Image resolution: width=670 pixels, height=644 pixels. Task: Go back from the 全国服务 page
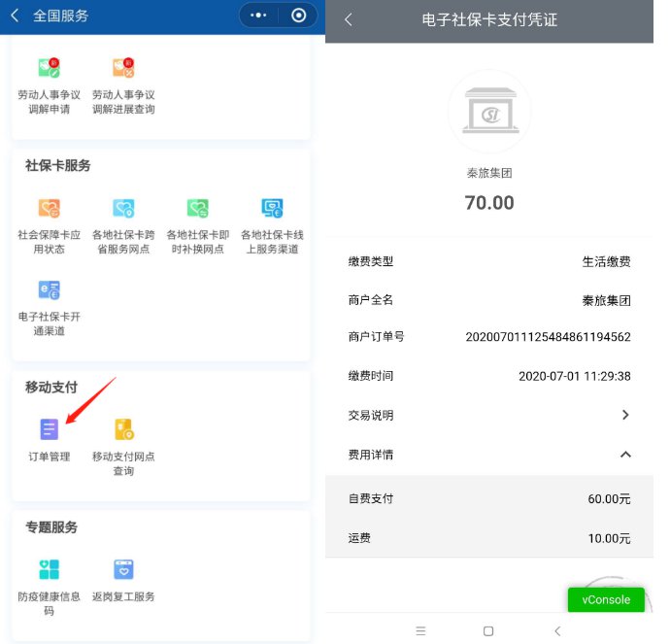coord(15,16)
